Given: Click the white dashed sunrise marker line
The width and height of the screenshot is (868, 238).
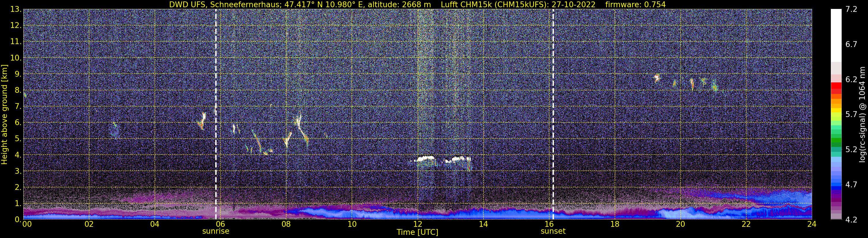Looking at the screenshot, I should tap(216, 114).
